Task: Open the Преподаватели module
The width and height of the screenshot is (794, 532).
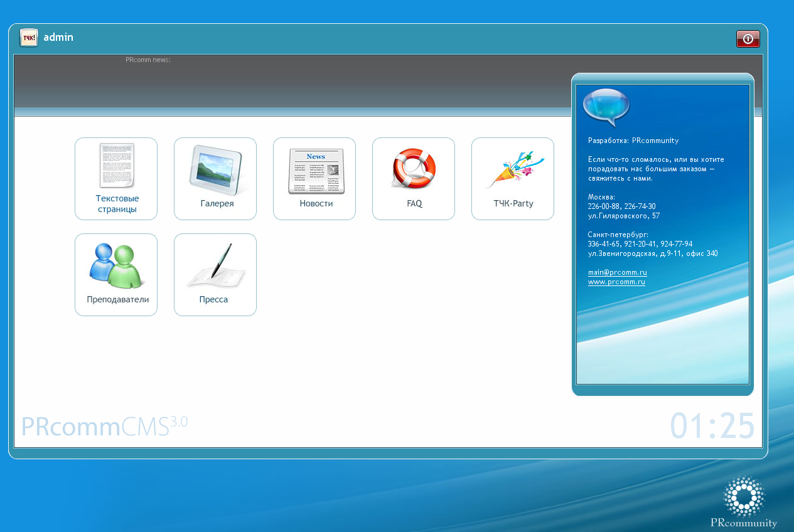Action: 115,274
